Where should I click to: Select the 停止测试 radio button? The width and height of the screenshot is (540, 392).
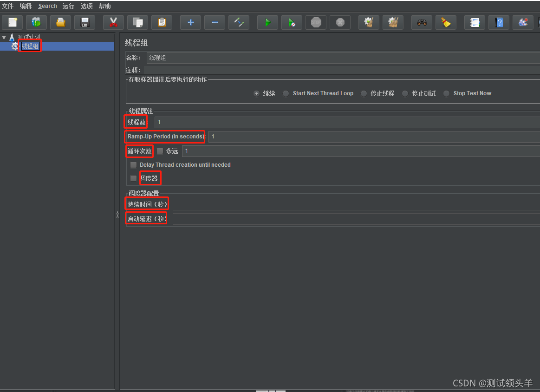[x=405, y=93]
